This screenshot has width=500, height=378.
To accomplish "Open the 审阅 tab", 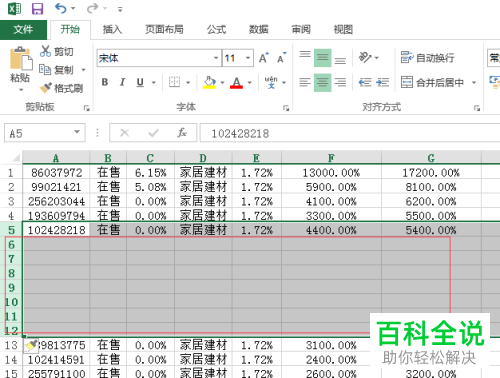I will pos(301,30).
